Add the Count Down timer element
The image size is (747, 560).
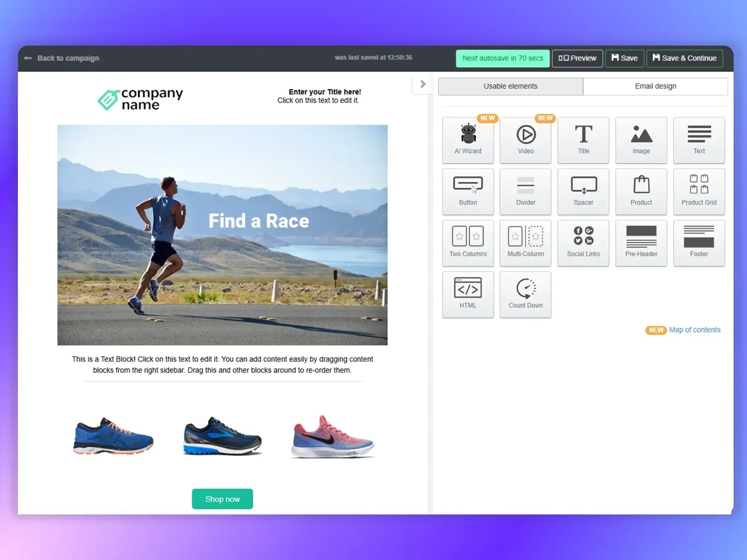coord(525,294)
